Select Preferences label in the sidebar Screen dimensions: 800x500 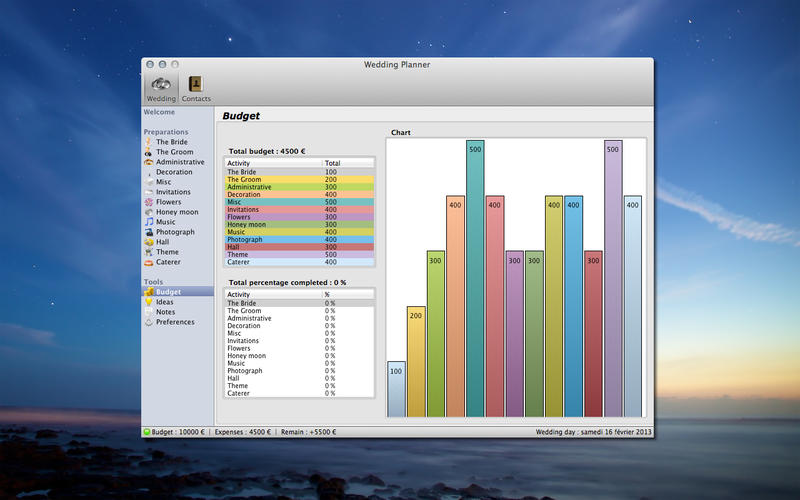point(175,322)
